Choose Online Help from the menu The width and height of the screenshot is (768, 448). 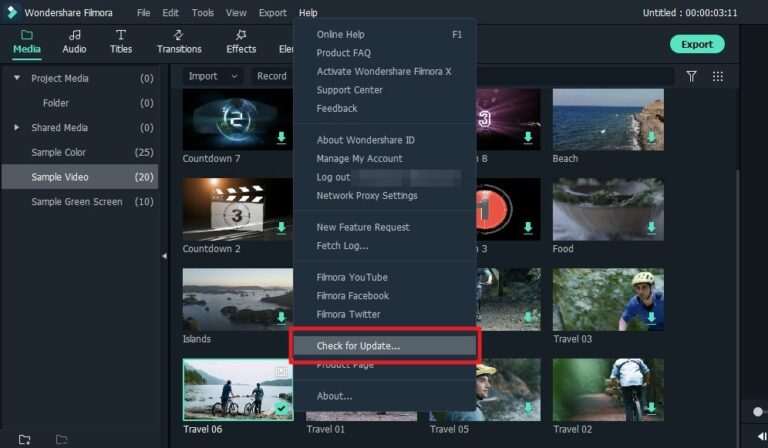(x=341, y=35)
